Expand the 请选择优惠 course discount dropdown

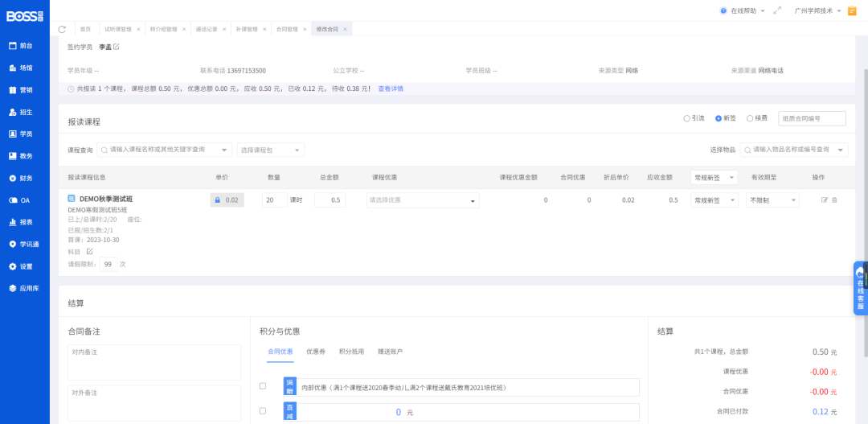tap(423, 200)
